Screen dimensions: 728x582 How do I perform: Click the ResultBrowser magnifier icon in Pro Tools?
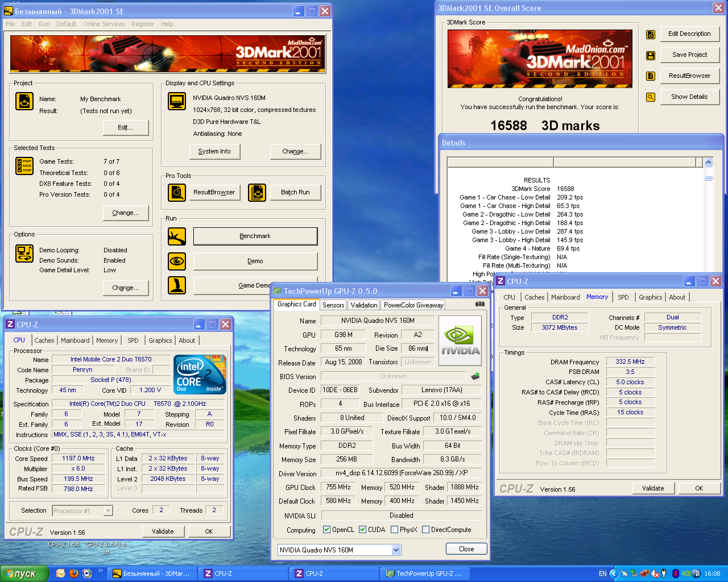tap(177, 193)
